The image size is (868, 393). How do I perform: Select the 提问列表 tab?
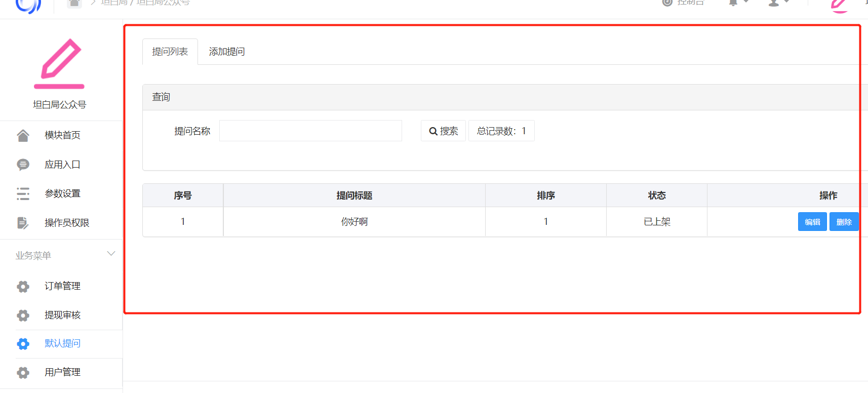pos(170,52)
